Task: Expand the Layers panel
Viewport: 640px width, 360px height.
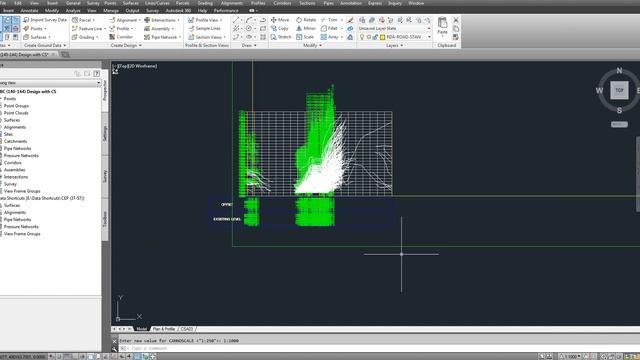Action: pos(394,45)
